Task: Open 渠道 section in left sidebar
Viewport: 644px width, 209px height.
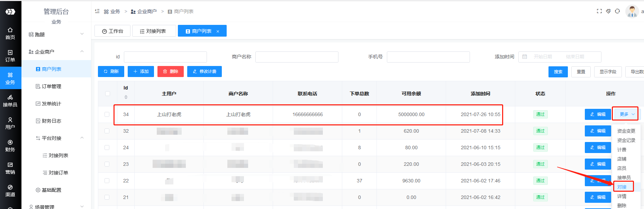Action: pos(10,191)
